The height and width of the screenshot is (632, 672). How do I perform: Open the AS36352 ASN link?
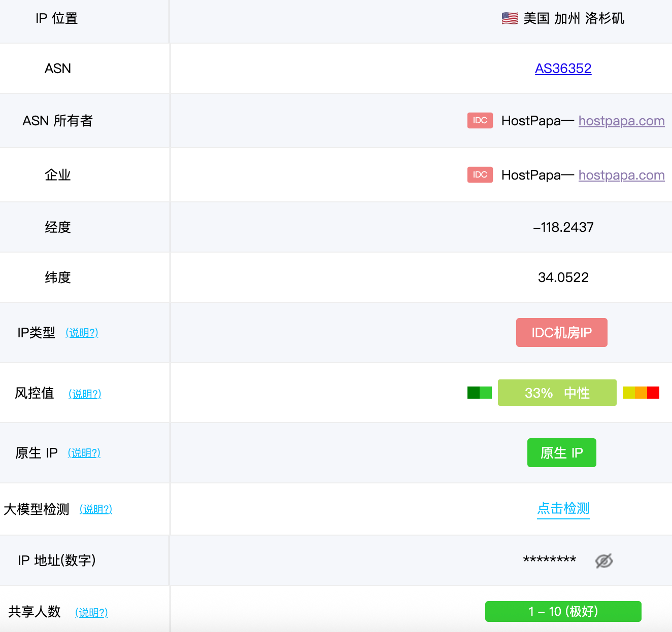coord(563,68)
